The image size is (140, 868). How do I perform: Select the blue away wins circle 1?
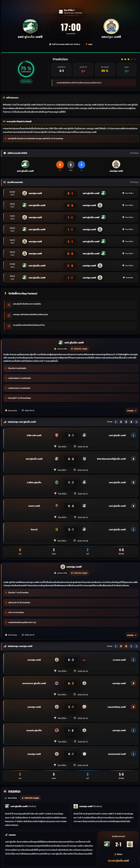[81, 165]
